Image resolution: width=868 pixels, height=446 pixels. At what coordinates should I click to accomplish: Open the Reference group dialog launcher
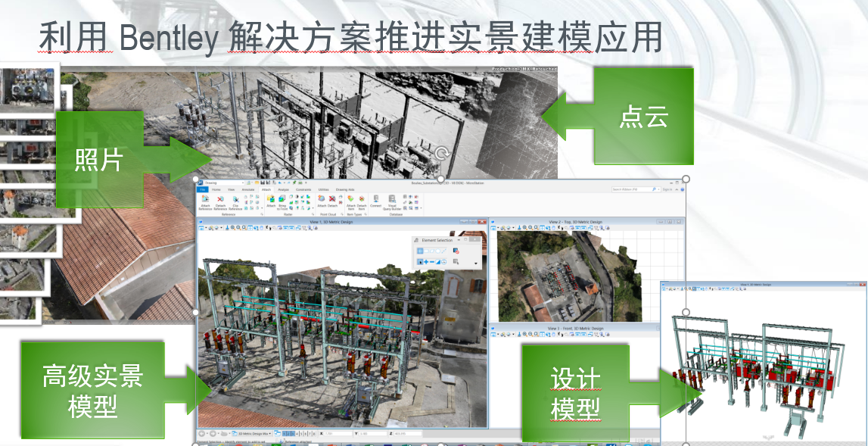[x=261, y=214]
